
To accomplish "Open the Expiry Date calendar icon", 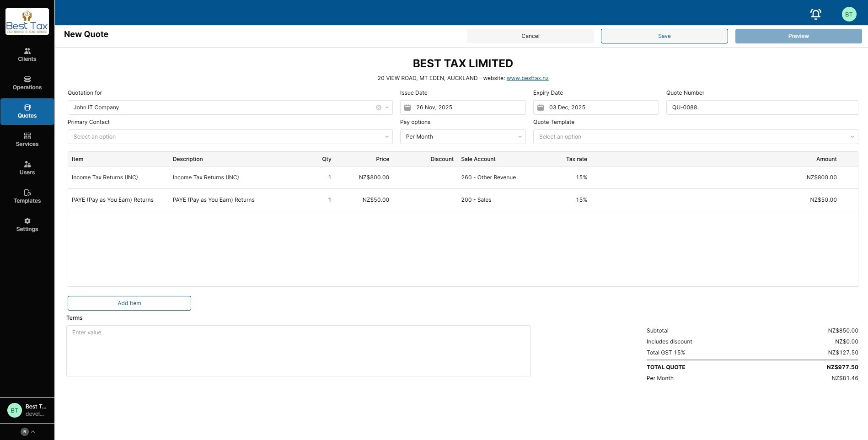I will click(541, 107).
